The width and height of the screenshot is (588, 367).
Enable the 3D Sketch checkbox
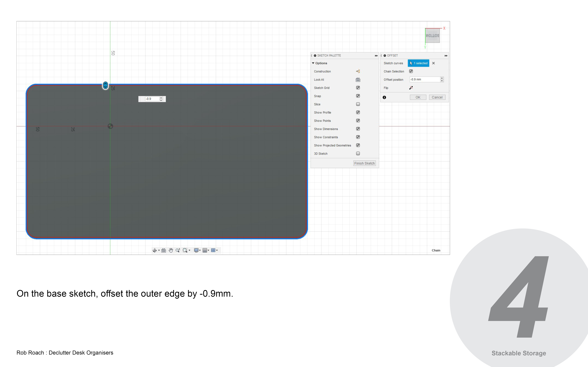click(x=358, y=153)
